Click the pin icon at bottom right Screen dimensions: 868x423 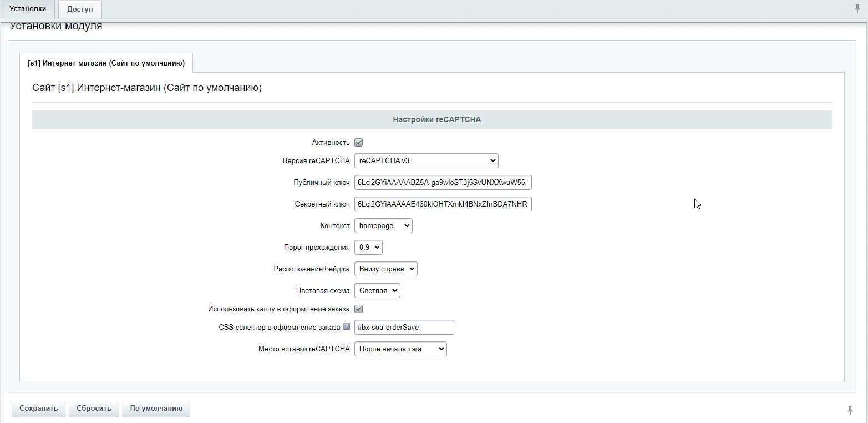pos(850,410)
